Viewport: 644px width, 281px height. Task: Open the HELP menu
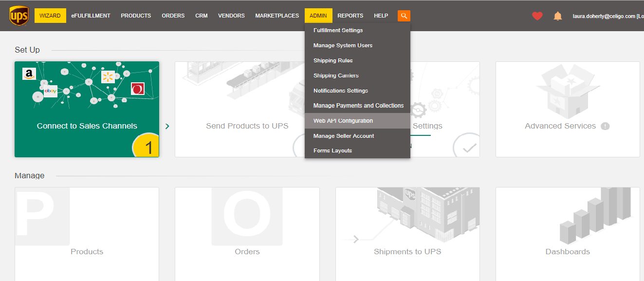[x=381, y=16]
